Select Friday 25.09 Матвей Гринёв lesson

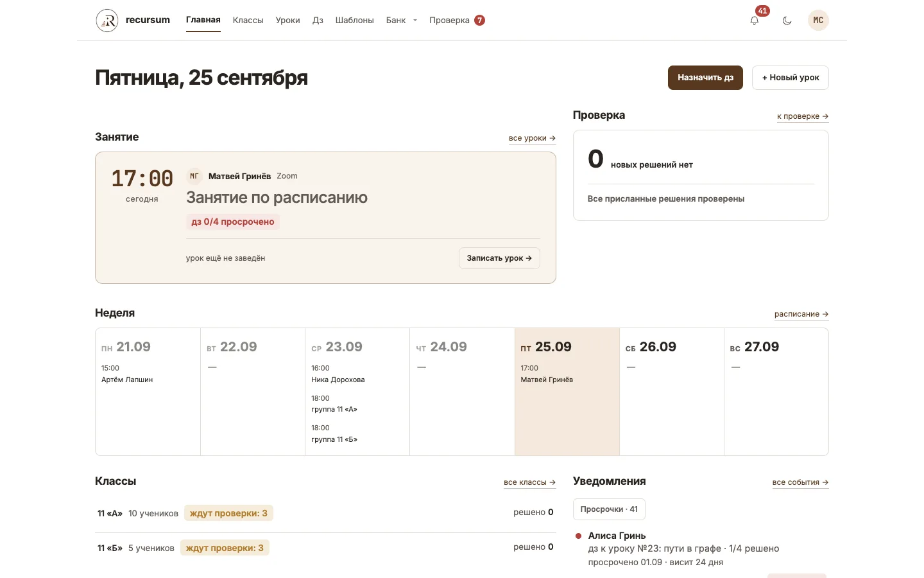pos(547,374)
